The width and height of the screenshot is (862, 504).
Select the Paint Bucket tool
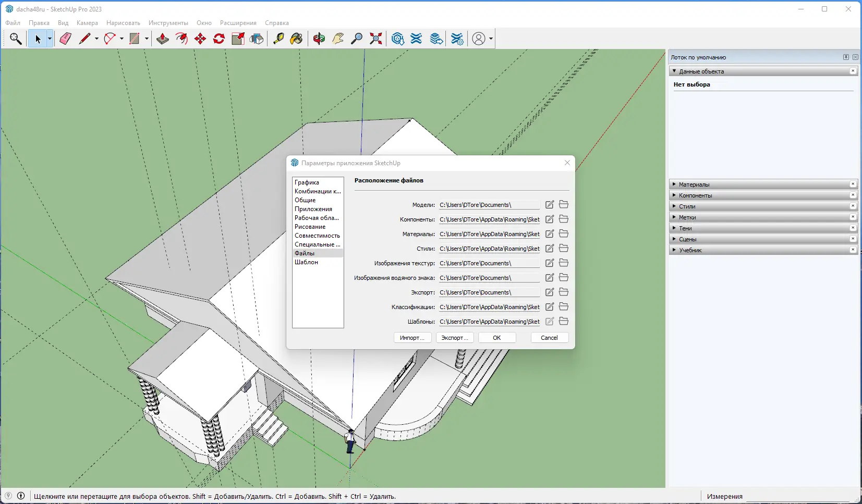[x=297, y=39]
